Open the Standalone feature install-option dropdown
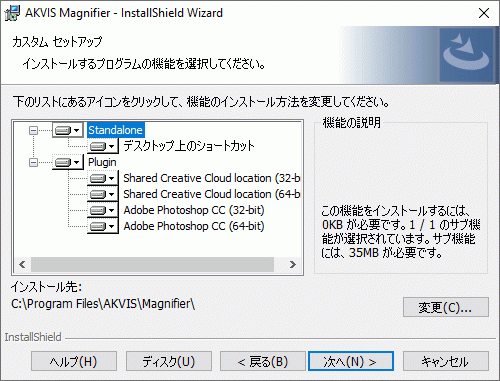Image resolution: width=500 pixels, height=381 pixels. (68, 130)
